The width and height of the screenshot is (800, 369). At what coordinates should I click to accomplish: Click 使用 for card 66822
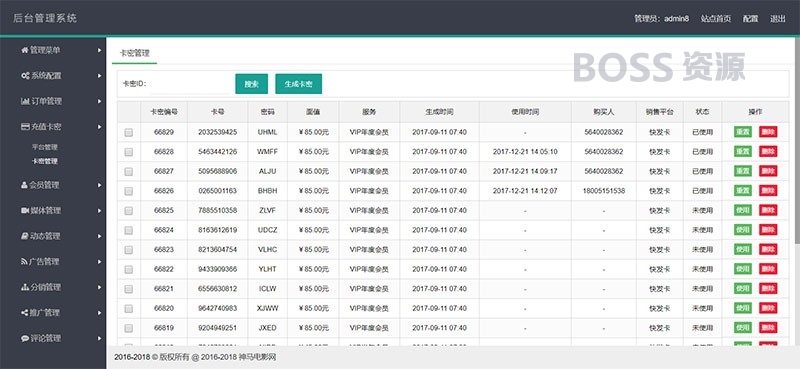tap(743, 269)
